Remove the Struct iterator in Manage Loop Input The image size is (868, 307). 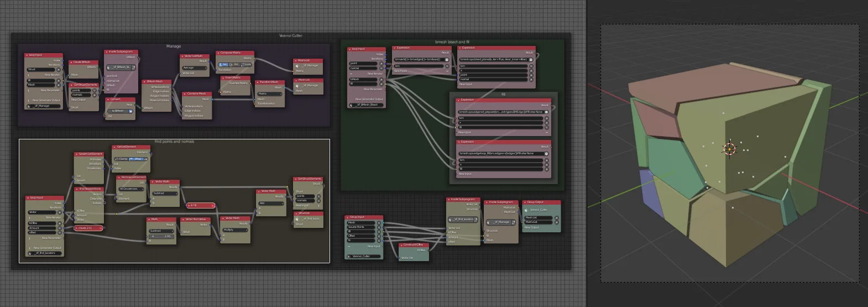click(x=58, y=70)
